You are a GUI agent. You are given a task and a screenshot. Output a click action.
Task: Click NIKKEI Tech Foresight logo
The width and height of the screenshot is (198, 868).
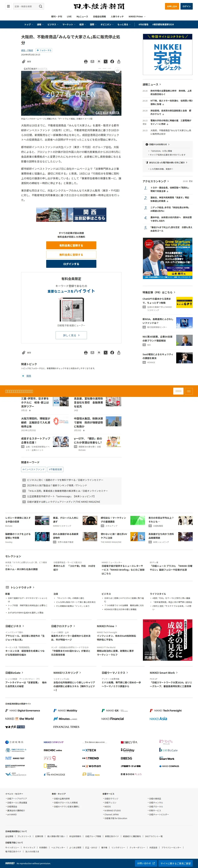point(166,710)
